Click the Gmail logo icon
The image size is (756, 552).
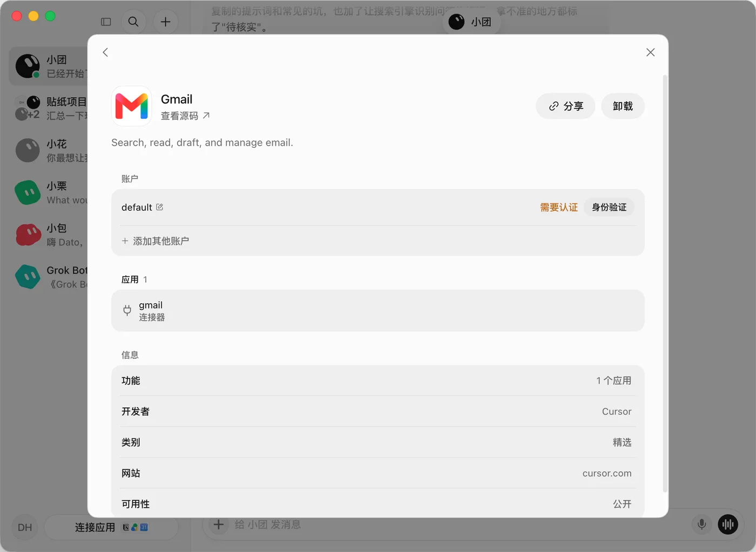coord(131,106)
